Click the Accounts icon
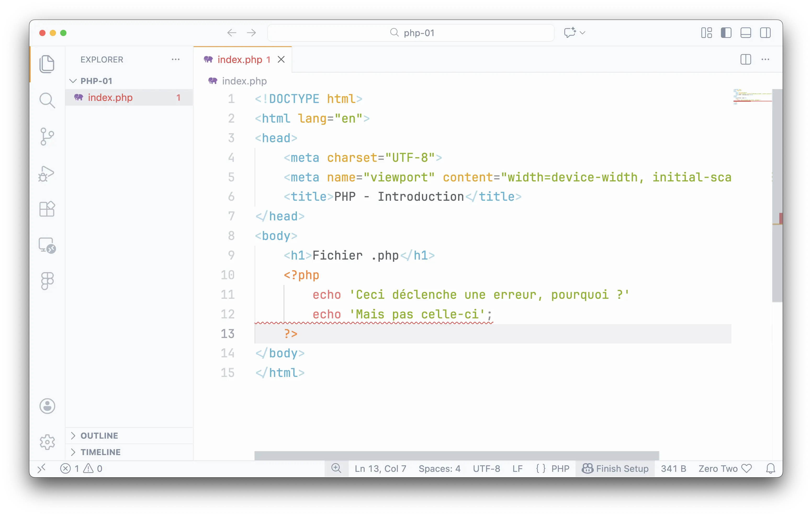Image resolution: width=812 pixels, height=516 pixels. click(47, 406)
